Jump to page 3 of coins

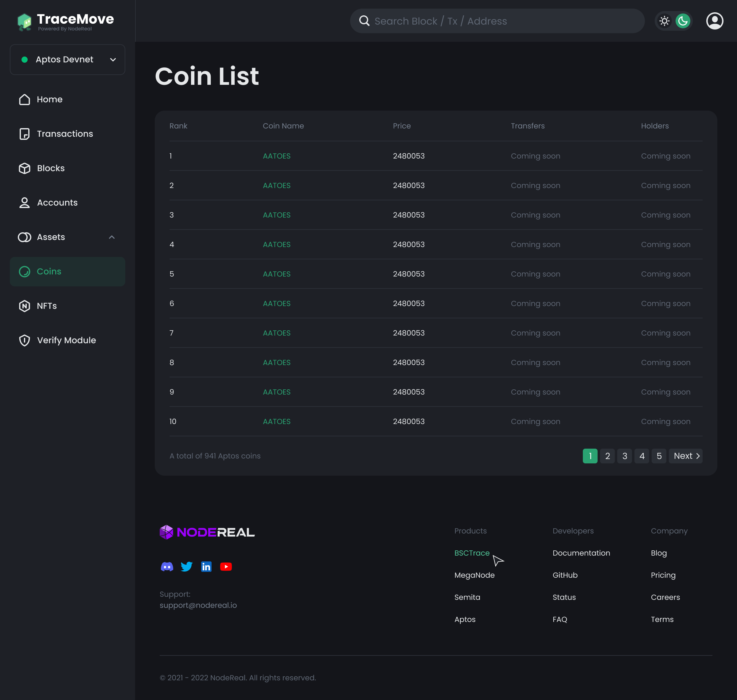[624, 456]
